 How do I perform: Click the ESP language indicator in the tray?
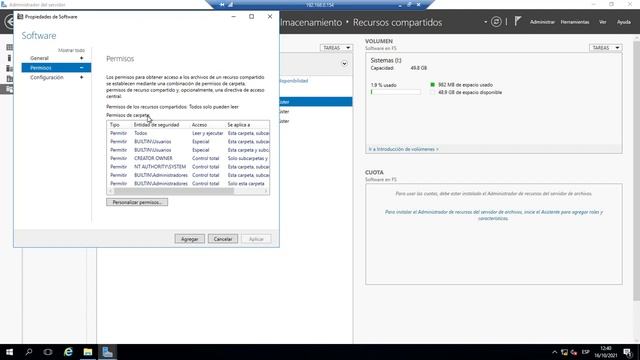[x=585, y=352]
